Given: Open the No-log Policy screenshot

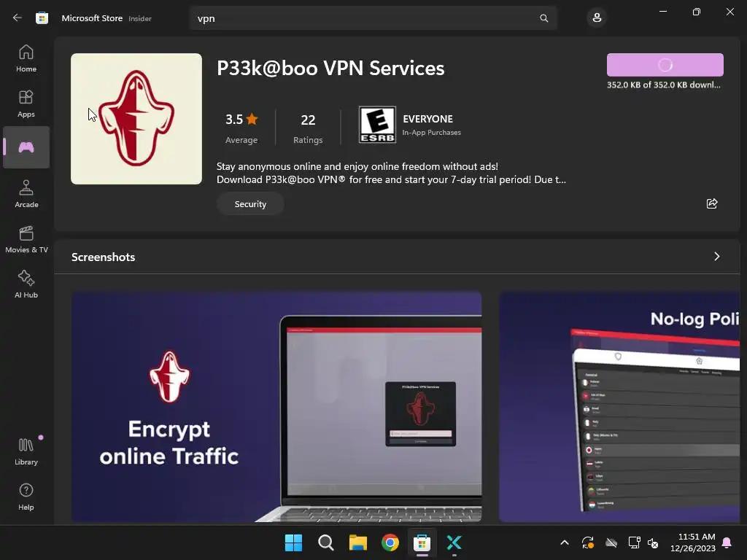Looking at the screenshot, I should tap(619, 407).
